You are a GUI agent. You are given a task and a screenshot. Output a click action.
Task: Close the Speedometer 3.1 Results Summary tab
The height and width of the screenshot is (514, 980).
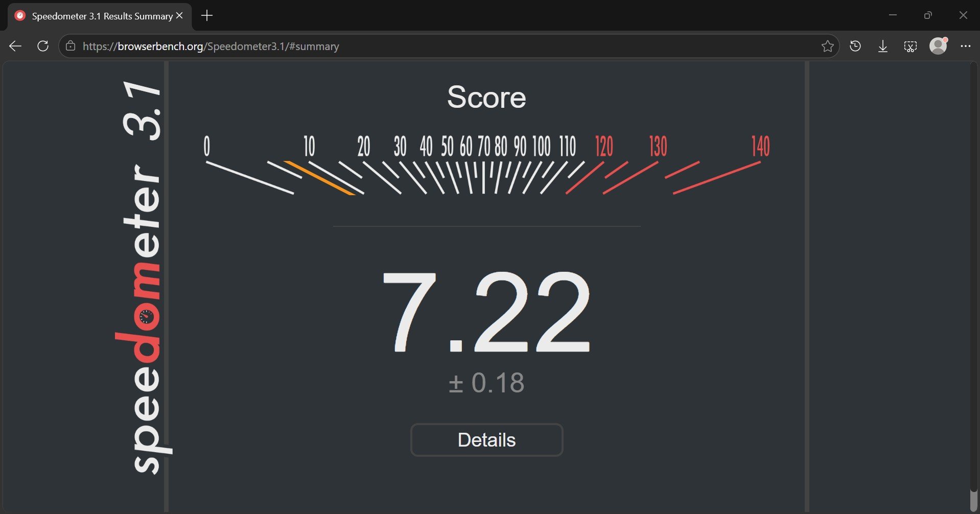179,16
